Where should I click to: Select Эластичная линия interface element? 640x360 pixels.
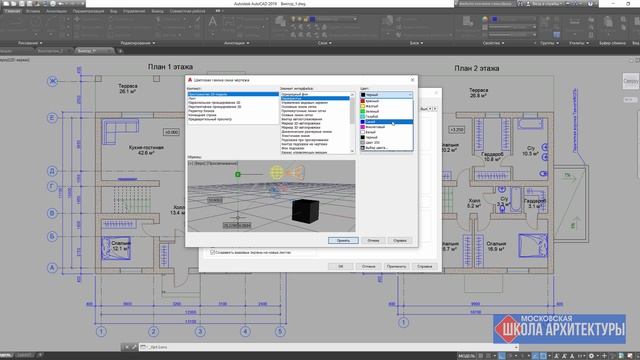click(x=315, y=136)
